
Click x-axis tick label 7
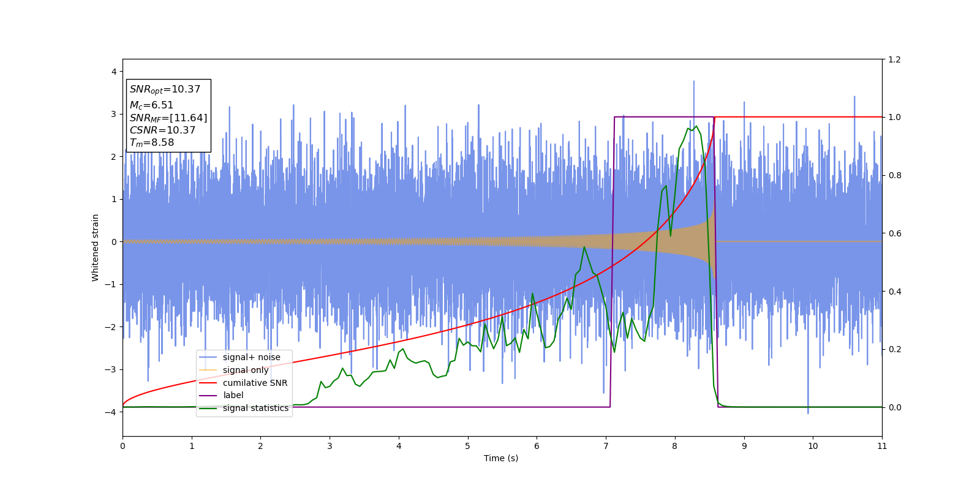click(606, 446)
